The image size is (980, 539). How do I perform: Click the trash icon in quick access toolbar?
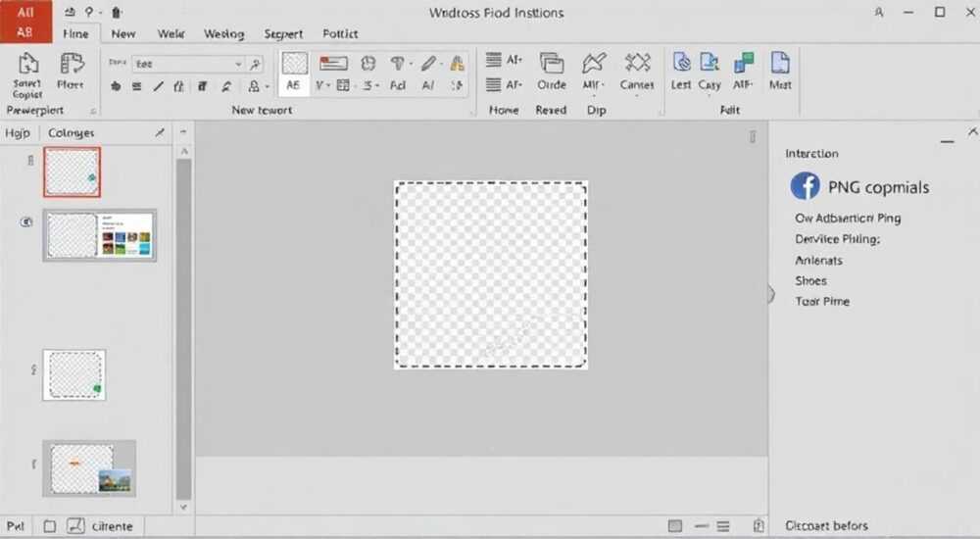click(117, 13)
